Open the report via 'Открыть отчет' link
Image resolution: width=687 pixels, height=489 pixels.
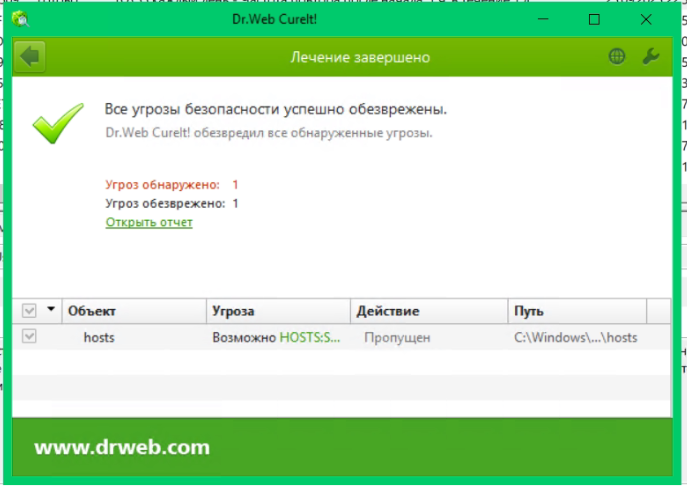point(149,222)
